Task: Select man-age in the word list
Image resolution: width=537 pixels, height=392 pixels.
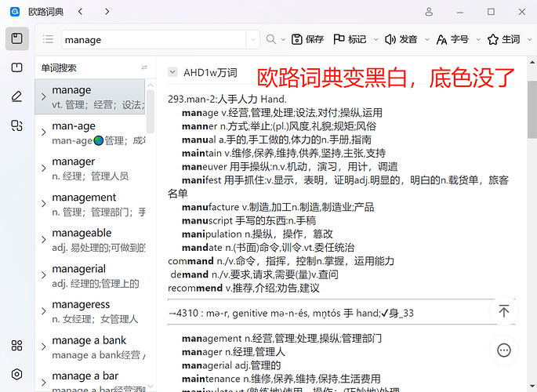Action: tap(90, 132)
